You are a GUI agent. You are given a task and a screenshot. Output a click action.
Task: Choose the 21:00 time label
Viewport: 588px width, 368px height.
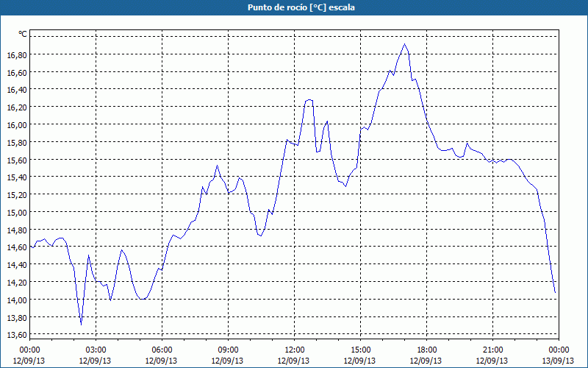coord(492,350)
